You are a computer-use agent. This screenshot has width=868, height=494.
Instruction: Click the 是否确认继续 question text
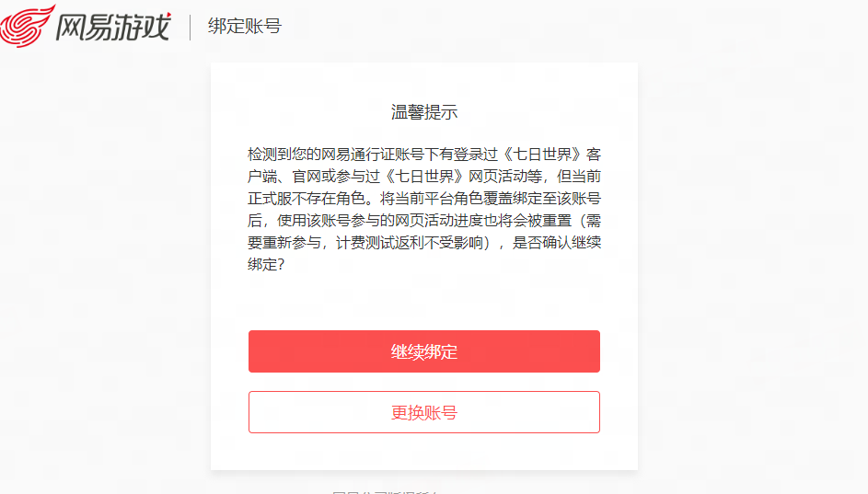(x=557, y=242)
